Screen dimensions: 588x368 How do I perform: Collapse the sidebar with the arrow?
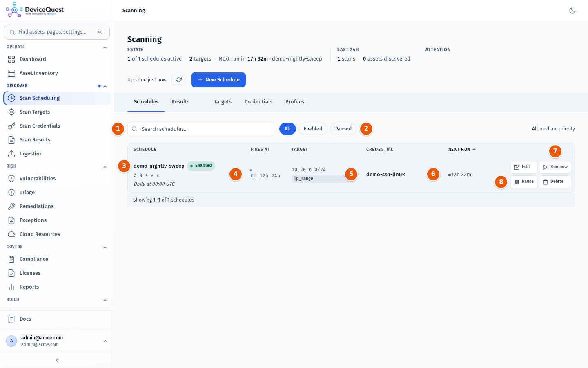(57, 360)
